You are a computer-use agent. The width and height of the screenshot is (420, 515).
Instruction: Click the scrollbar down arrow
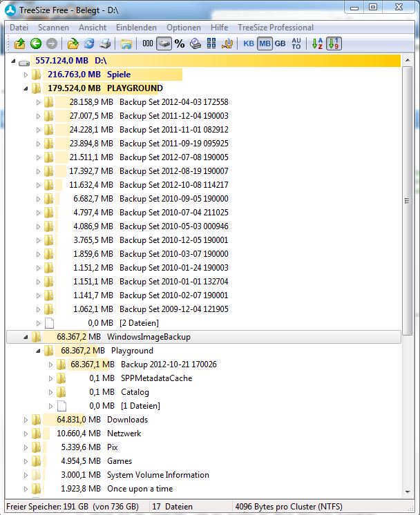click(x=408, y=492)
